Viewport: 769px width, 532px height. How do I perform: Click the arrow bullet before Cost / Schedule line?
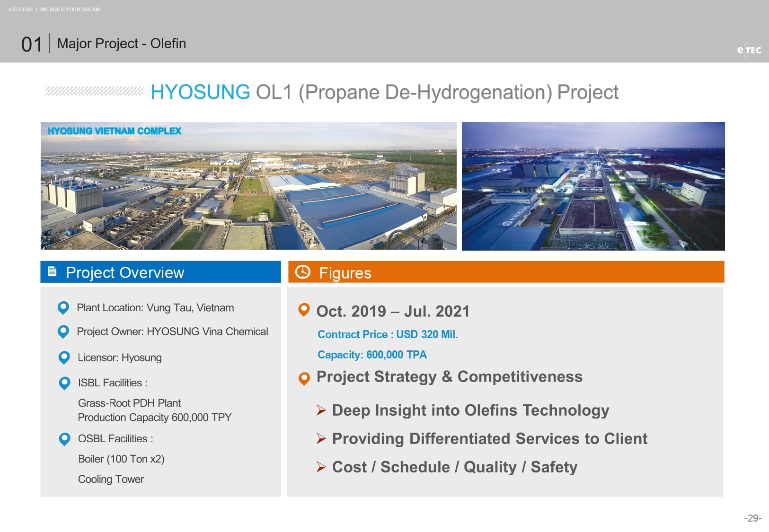pyautogui.click(x=321, y=467)
